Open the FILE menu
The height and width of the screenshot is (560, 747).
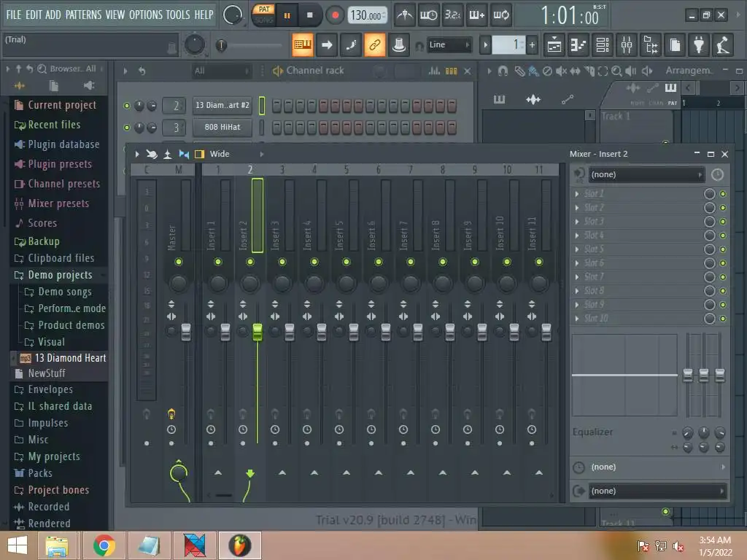14,15
